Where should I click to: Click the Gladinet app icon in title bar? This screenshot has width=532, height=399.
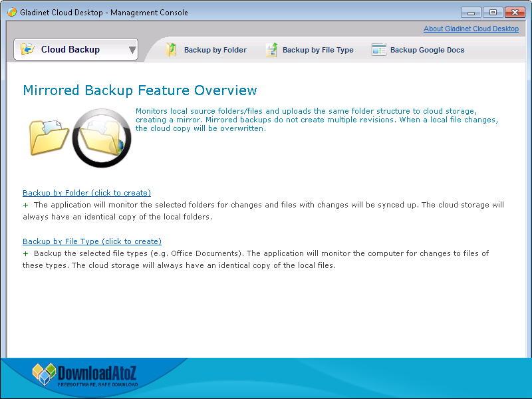12,12
